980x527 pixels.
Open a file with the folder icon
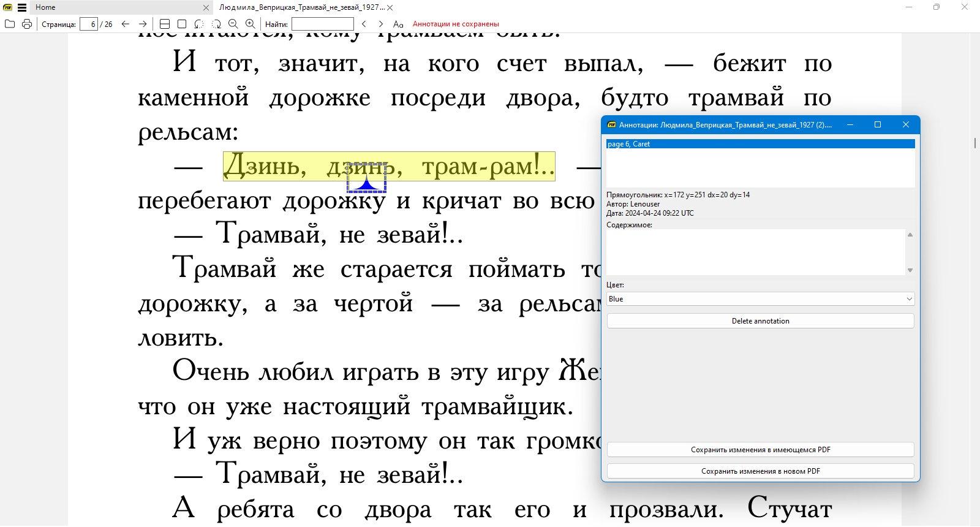pos(9,24)
